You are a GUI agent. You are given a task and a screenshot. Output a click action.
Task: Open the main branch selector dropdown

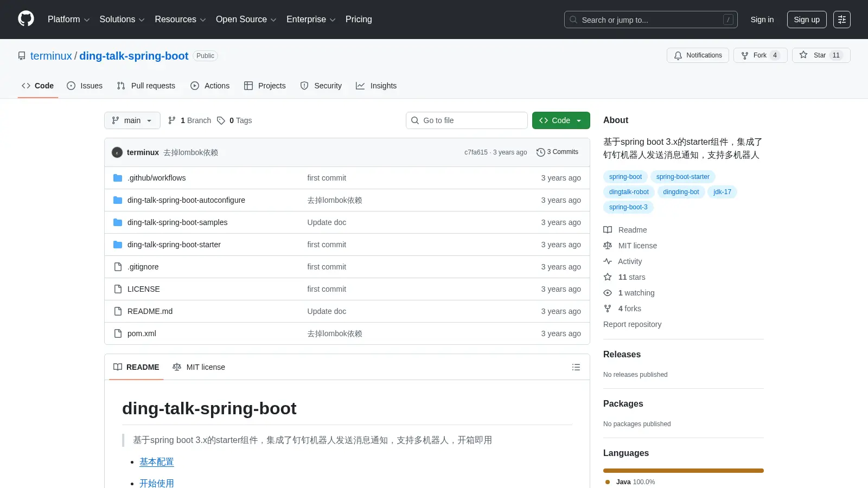click(x=132, y=120)
